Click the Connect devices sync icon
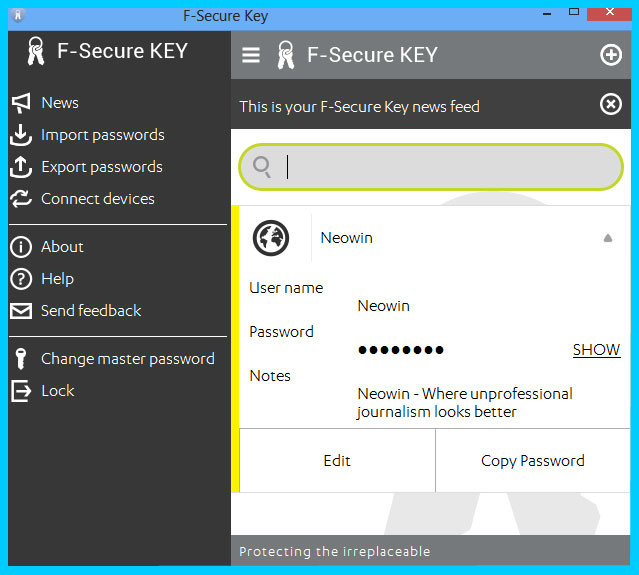This screenshot has height=575, width=639. point(21,199)
